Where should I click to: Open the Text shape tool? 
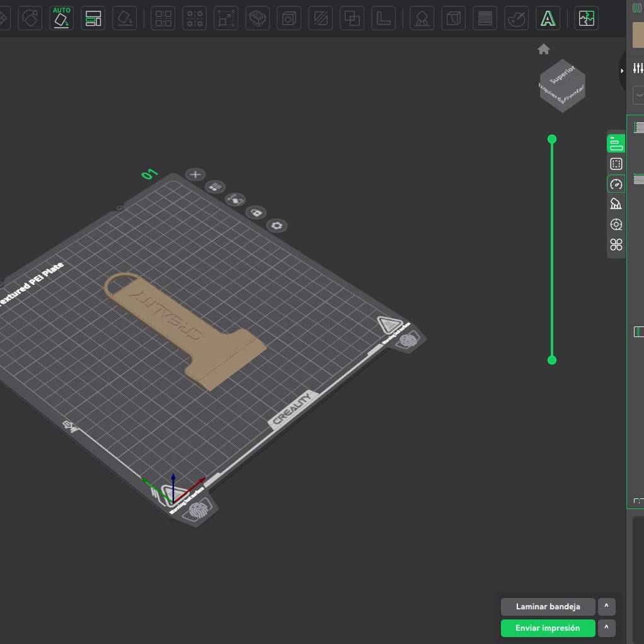[548, 19]
